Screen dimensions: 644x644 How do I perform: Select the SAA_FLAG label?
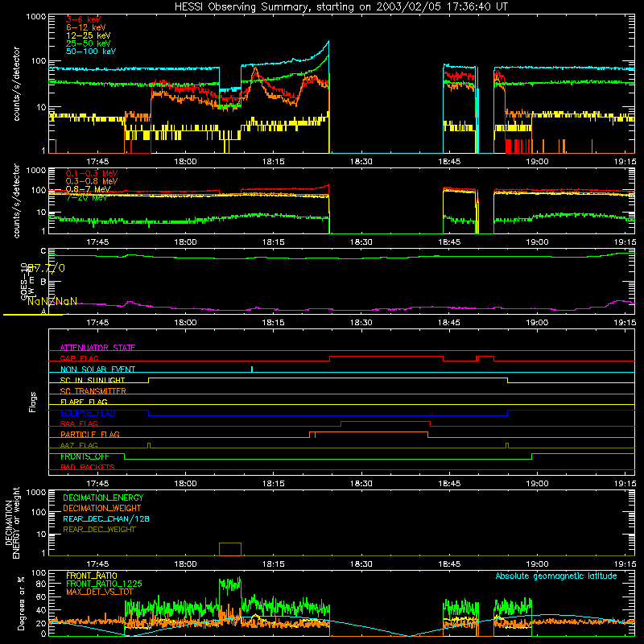coord(79,423)
